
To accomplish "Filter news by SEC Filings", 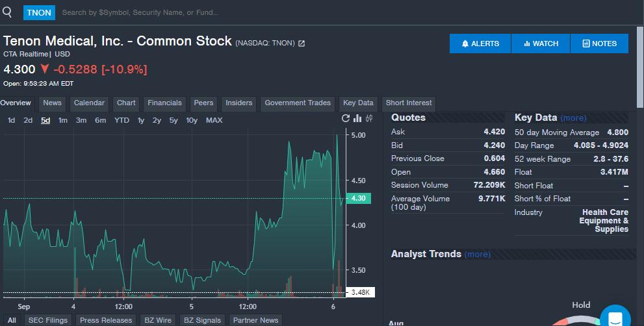I will pyautogui.click(x=47, y=320).
